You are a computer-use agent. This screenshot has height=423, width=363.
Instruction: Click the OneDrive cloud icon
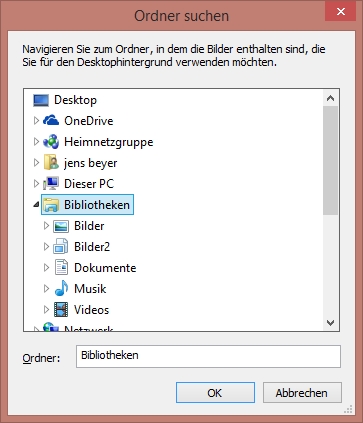click(51, 121)
